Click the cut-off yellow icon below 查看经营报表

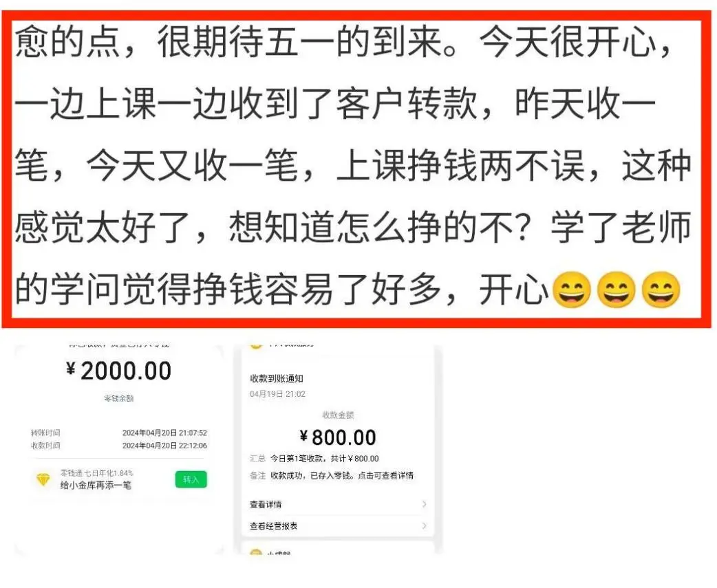pos(256,553)
